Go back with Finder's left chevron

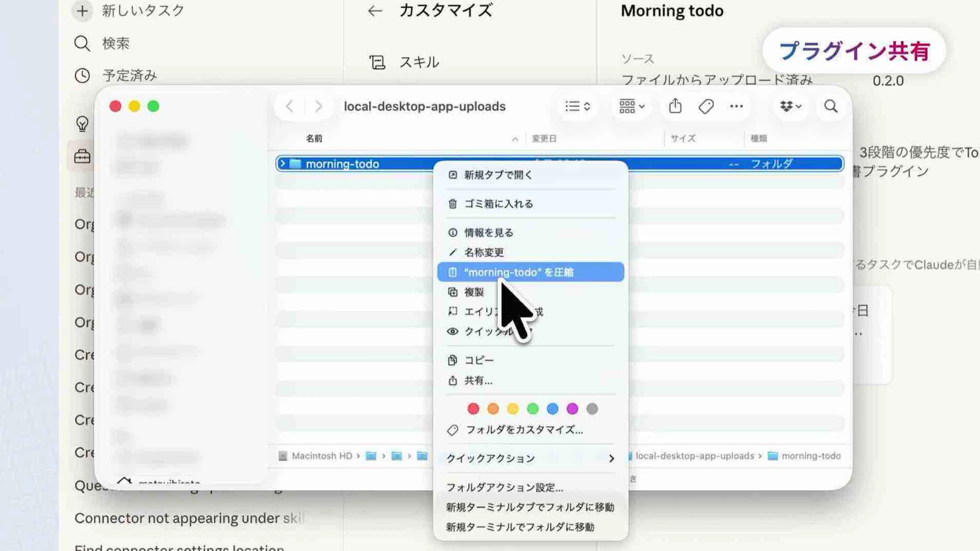289,106
